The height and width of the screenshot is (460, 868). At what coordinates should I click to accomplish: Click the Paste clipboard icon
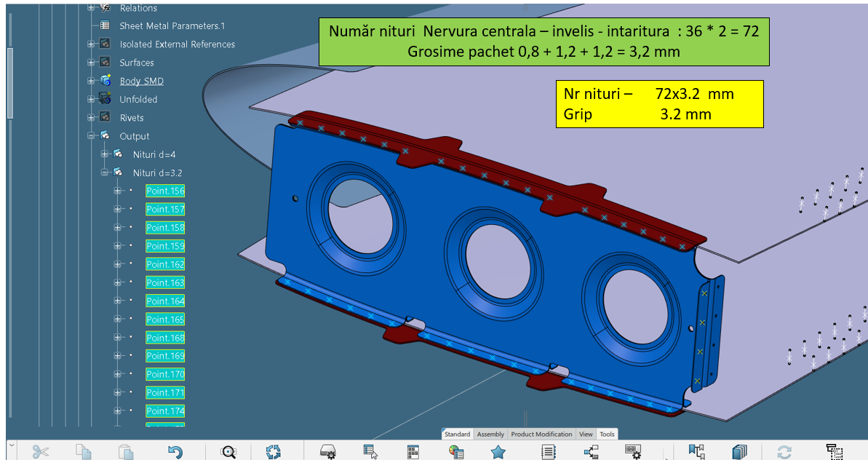127,452
